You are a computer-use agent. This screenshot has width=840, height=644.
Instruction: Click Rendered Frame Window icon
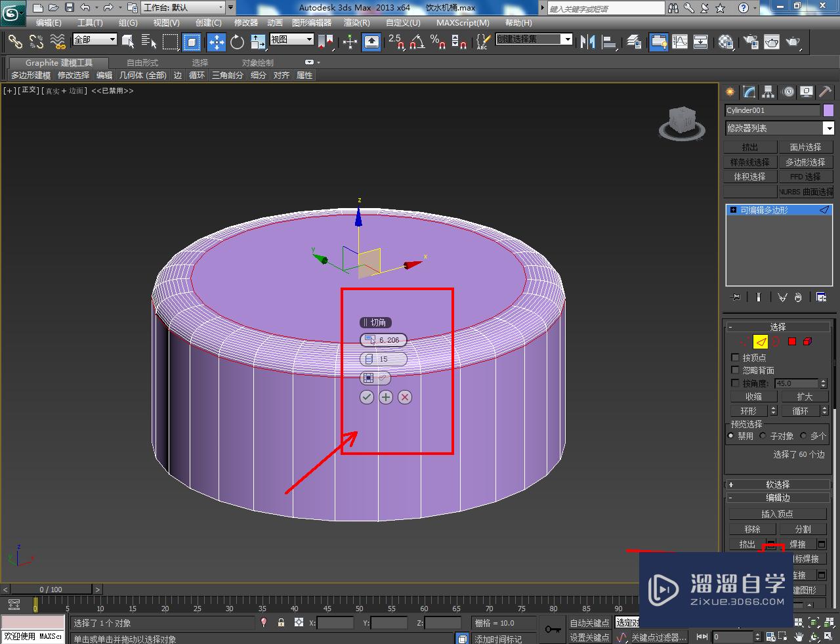point(772,42)
